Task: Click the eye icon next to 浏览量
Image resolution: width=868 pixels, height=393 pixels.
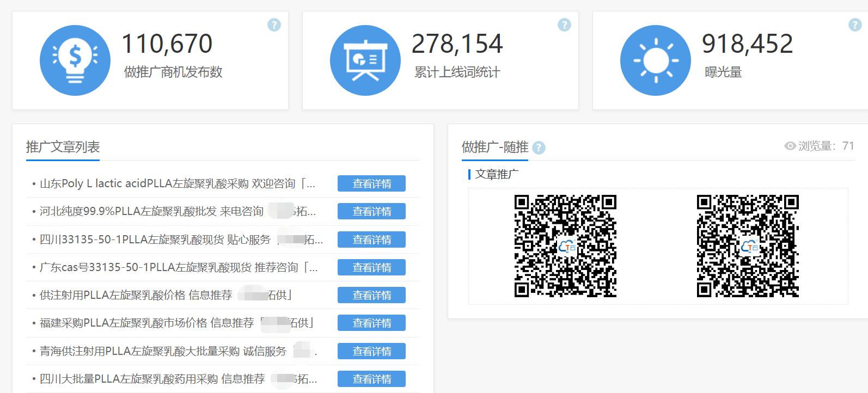Action: [x=790, y=146]
